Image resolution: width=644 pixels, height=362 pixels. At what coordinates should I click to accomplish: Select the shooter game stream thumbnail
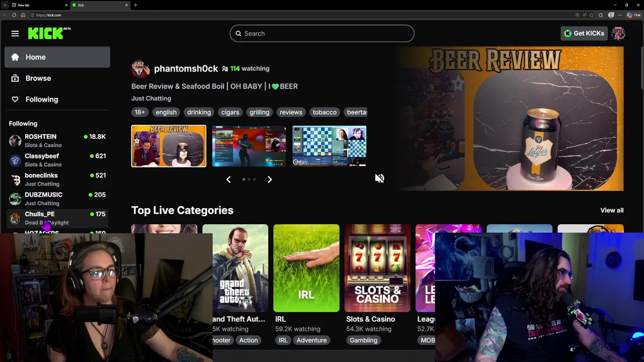point(249,146)
